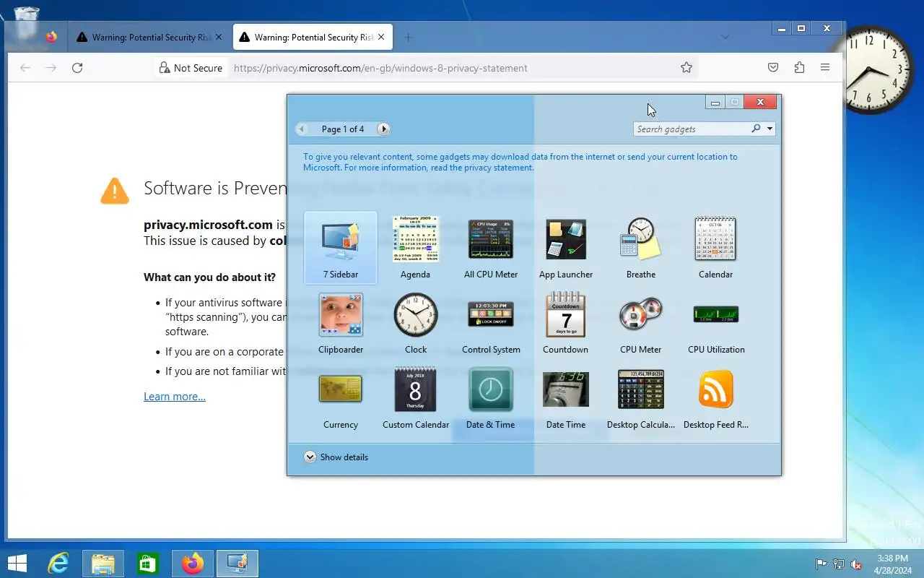Reload the Firefox page
This screenshot has height=578, width=924.
click(x=77, y=68)
